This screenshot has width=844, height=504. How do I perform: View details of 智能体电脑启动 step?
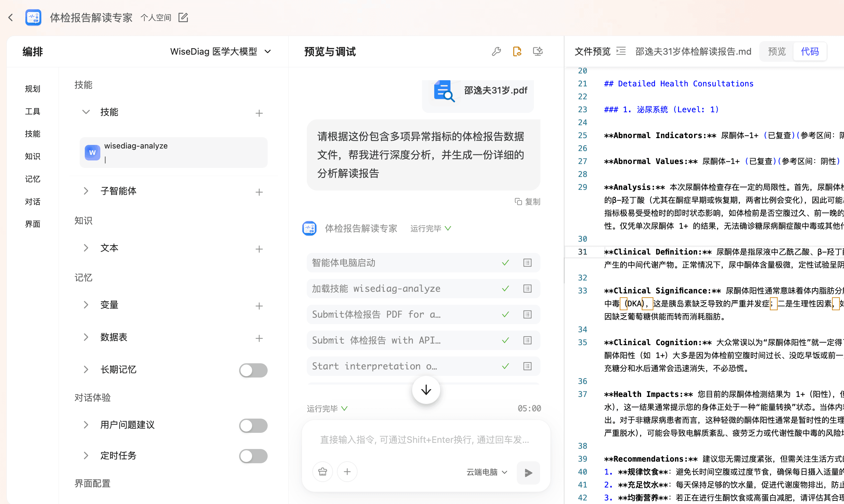point(527,263)
